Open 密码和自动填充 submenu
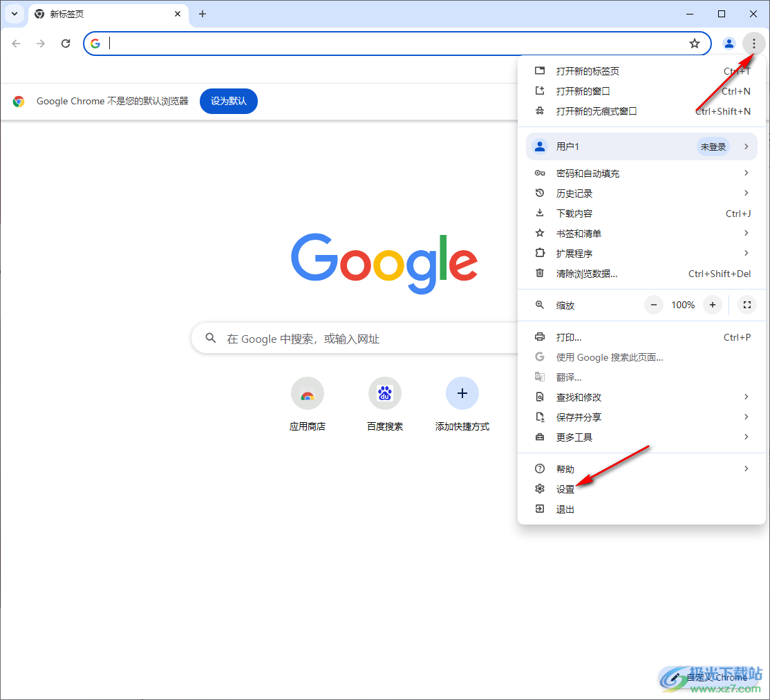The height and width of the screenshot is (700, 770). [x=641, y=173]
